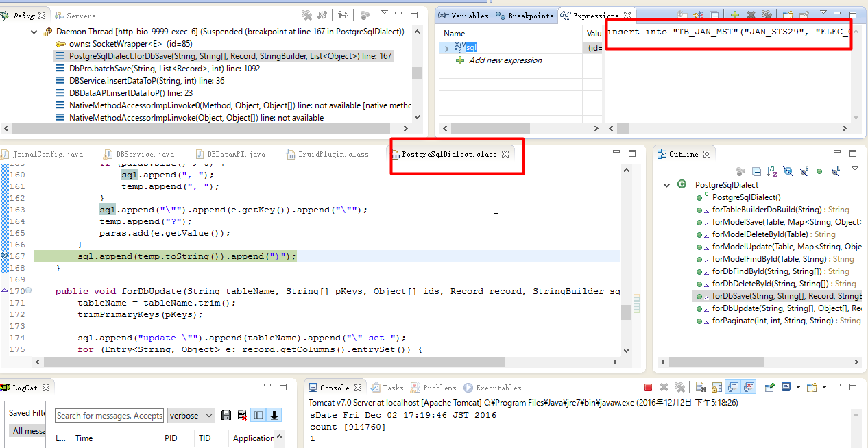Clear the LogCat log output

click(x=242, y=415)
